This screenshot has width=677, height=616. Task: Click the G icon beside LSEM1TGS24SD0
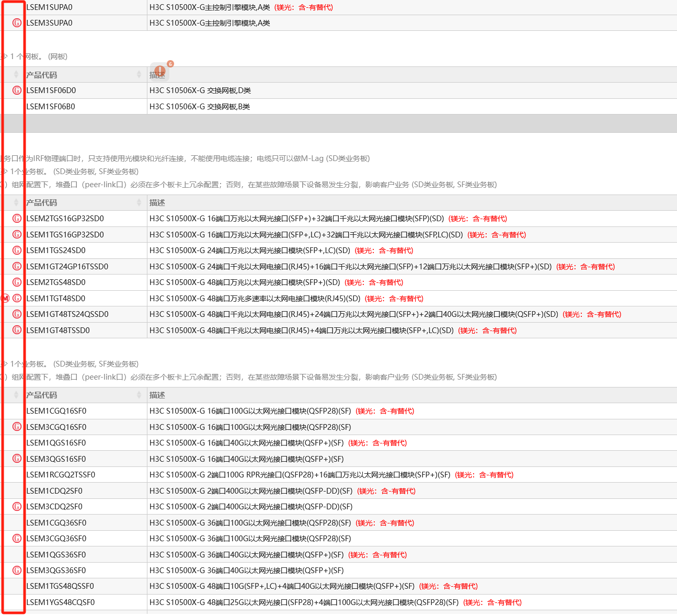[17, 250]
